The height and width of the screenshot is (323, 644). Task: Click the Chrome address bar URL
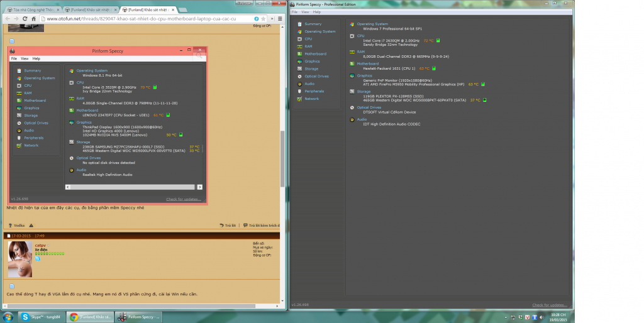[142, 18]
